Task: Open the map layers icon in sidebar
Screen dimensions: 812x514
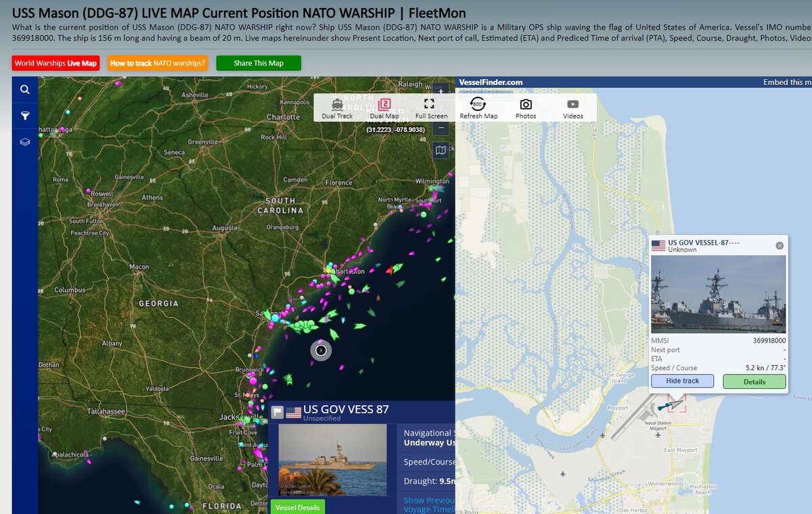Action: [25, 143]
